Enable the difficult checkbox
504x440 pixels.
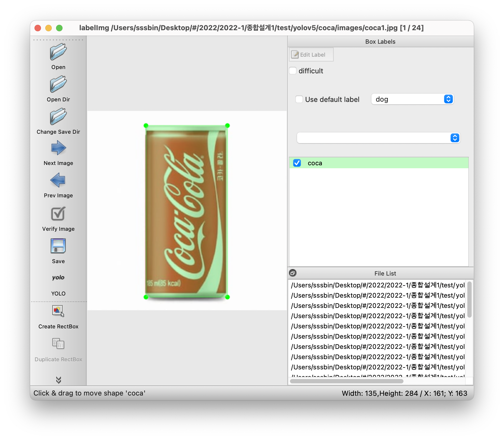[293, 71]
